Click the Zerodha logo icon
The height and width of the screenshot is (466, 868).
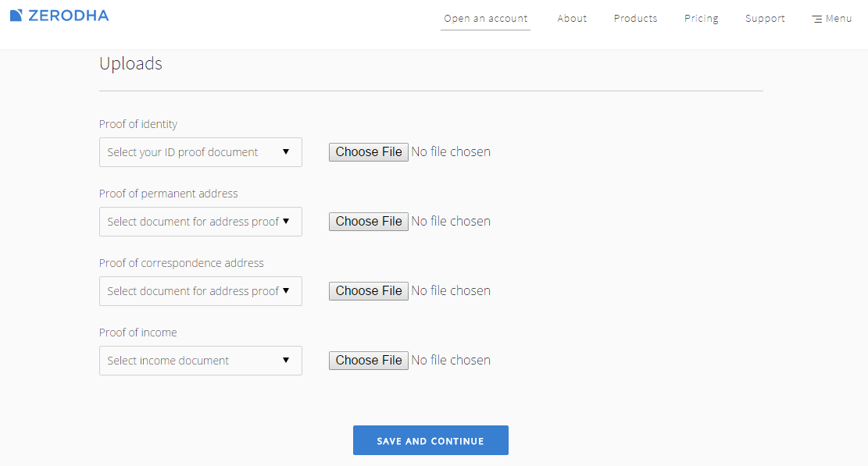[x=16, y=16]
